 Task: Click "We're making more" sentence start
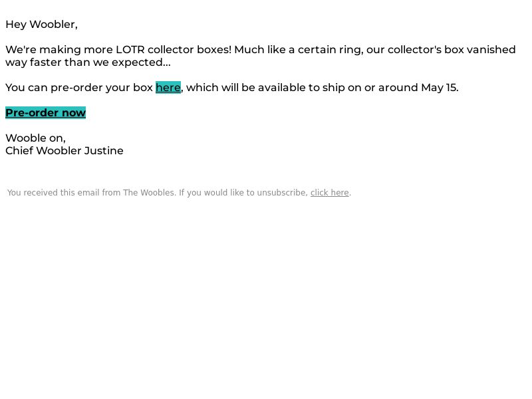(x=59, y=49)
